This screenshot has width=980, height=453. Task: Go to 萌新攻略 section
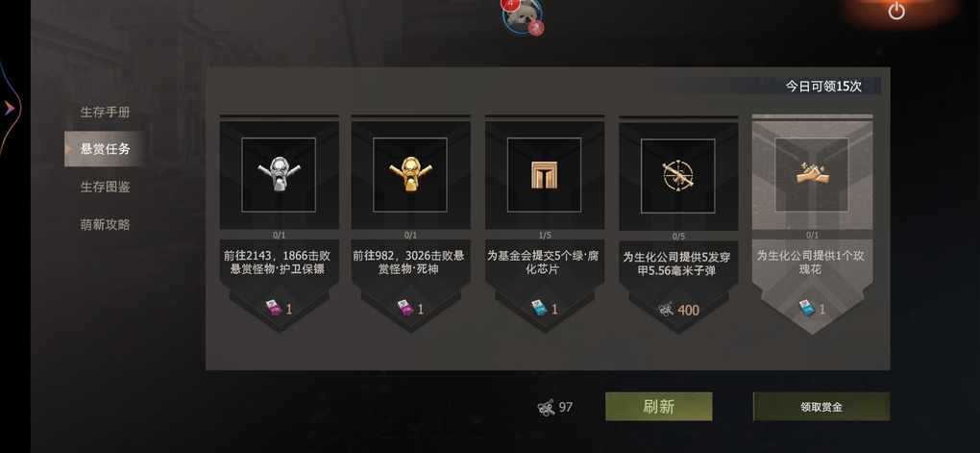(105, 224)
